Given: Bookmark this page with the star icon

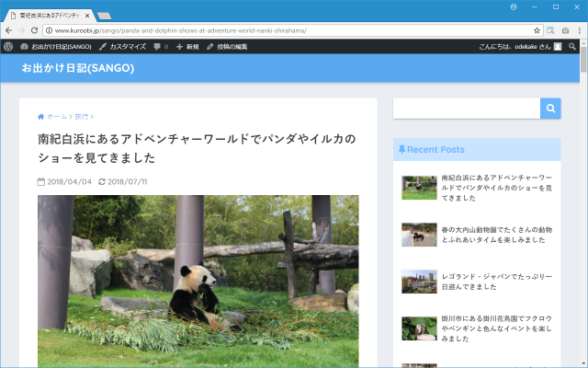Looking at the screenshot, I should pos(537,30).
